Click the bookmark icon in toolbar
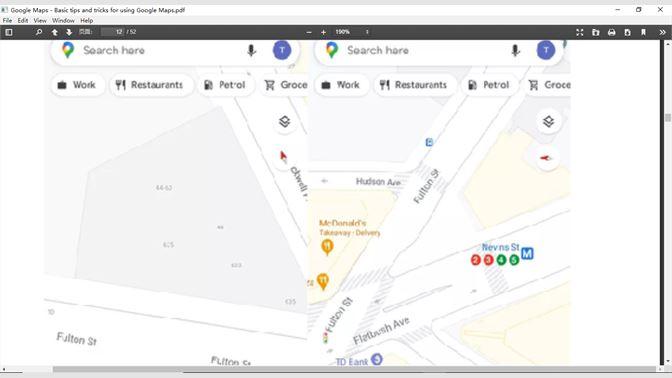Image resolution: width=672 pixels, height=378 pixels. pyautogui.click(x=643, y=32)
